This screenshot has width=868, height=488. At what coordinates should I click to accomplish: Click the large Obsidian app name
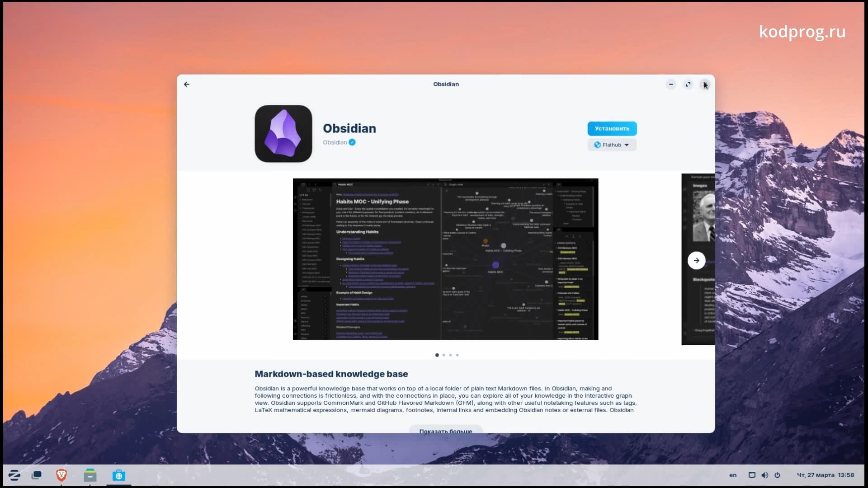(349, 128)
